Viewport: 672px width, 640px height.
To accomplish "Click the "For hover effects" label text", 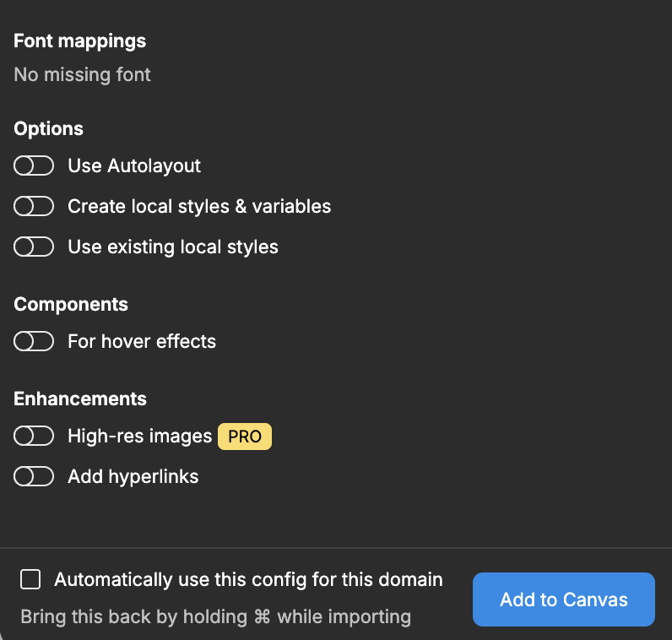I will click(142, 341).
